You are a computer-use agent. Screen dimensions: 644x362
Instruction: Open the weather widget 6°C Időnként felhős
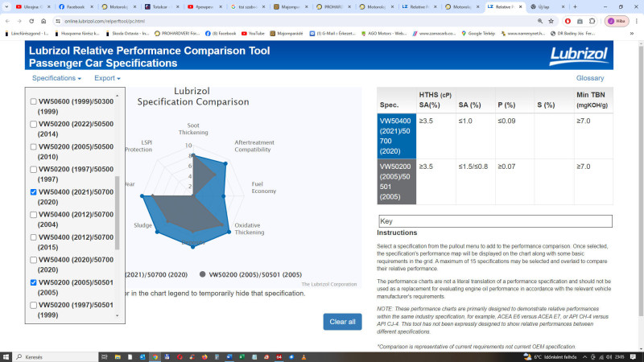pos(550,357)
